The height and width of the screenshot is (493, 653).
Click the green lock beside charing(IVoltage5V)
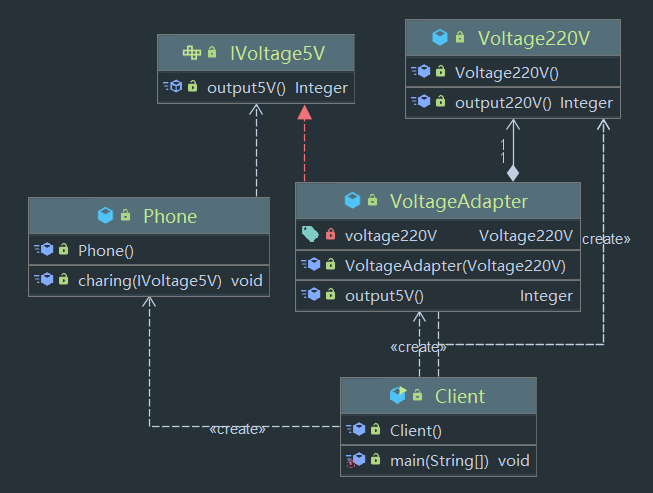point(64,279)
